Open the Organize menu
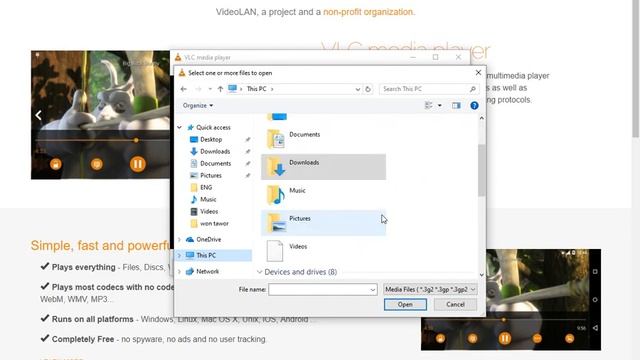 (198, 105)
